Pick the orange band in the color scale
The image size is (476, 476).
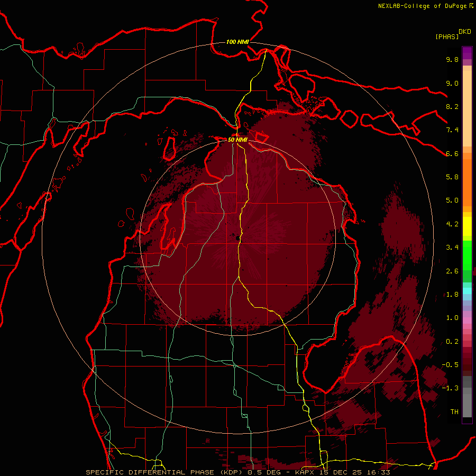(x=467, y=182)
